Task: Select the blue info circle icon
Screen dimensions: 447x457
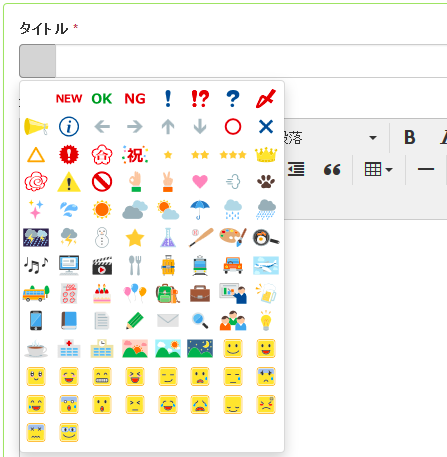Action: [x=69, y=127]
